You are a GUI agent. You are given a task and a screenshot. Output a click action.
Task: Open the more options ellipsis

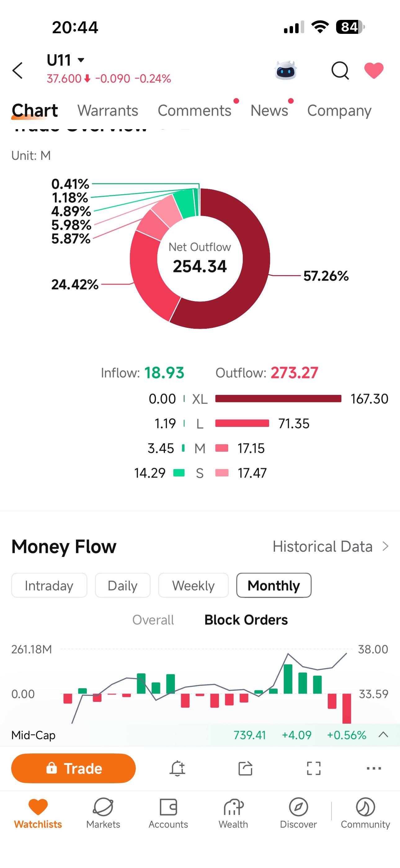374,768
